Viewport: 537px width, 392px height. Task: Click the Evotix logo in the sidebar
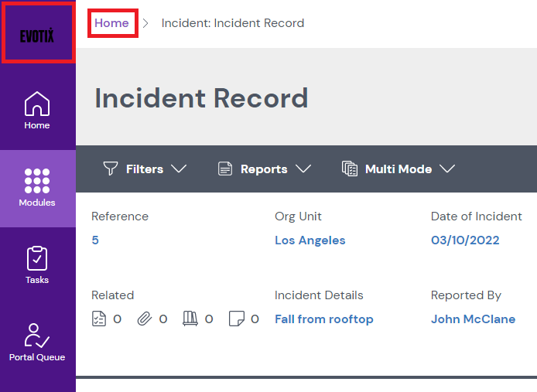[37, 35]
